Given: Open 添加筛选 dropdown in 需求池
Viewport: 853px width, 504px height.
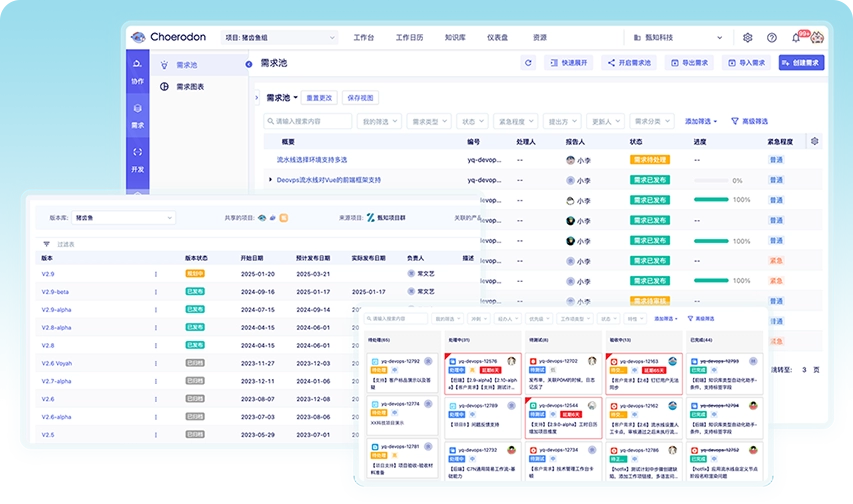Looking at the screenshot, I should click(x=701, y=121).
